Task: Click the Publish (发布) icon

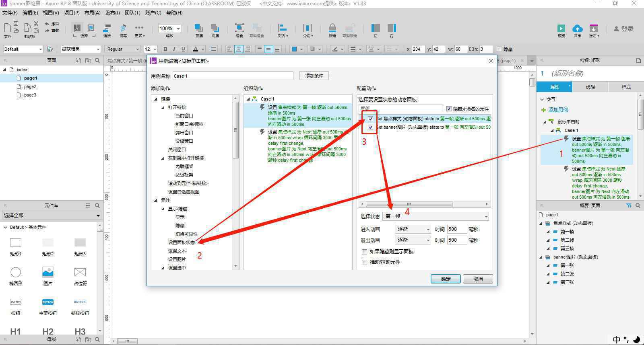Action: click(594, 28)
